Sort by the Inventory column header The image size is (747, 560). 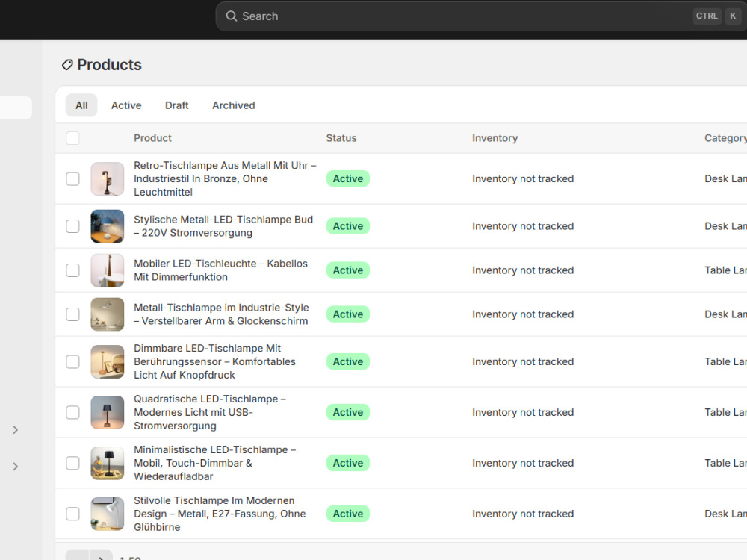tap(495, 138)
